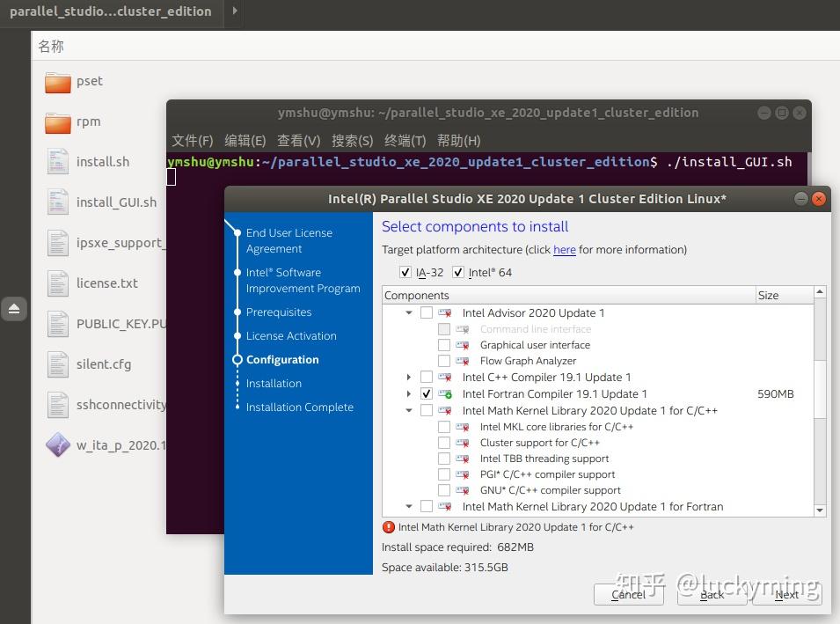Image resolution: width=840 pixels, height=624 pixels.
Task: Uncheck the Intel Fortran Compiler 19.1 component
Action: (x=427, y=393)
